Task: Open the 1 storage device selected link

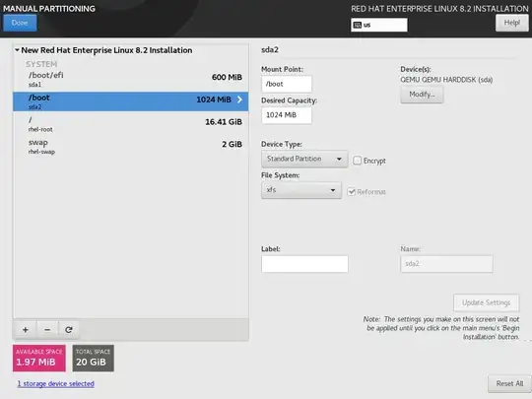Action: click(55, 383)
